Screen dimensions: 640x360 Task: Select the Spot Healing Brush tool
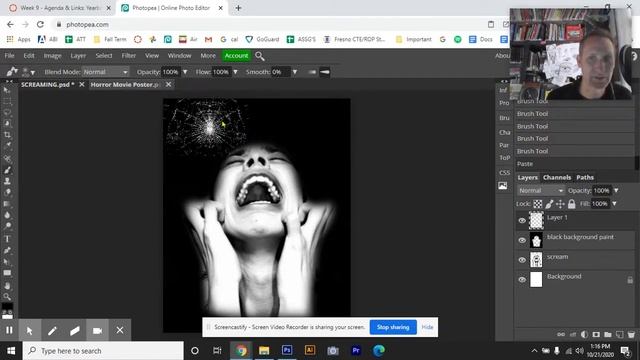tap(7, 159)
